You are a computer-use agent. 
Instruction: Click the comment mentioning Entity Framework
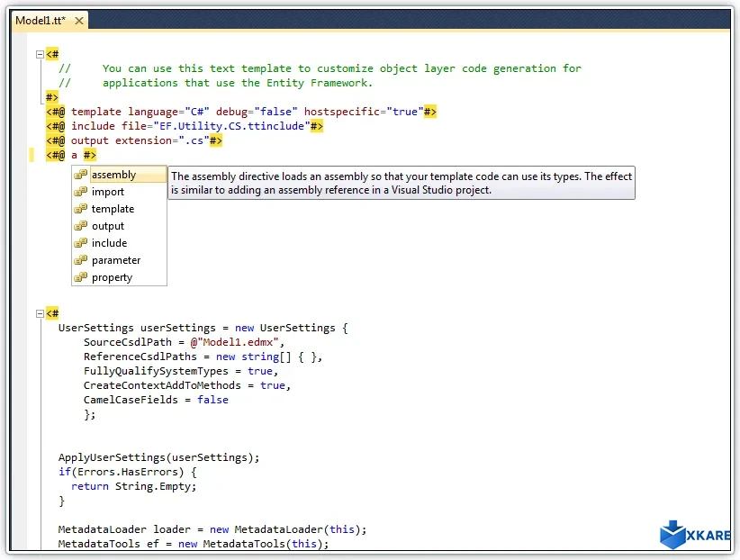(x=216, y=83)
